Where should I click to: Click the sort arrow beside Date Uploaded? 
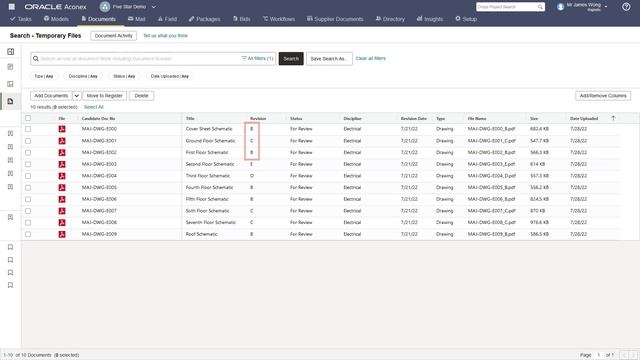point(613,118)
